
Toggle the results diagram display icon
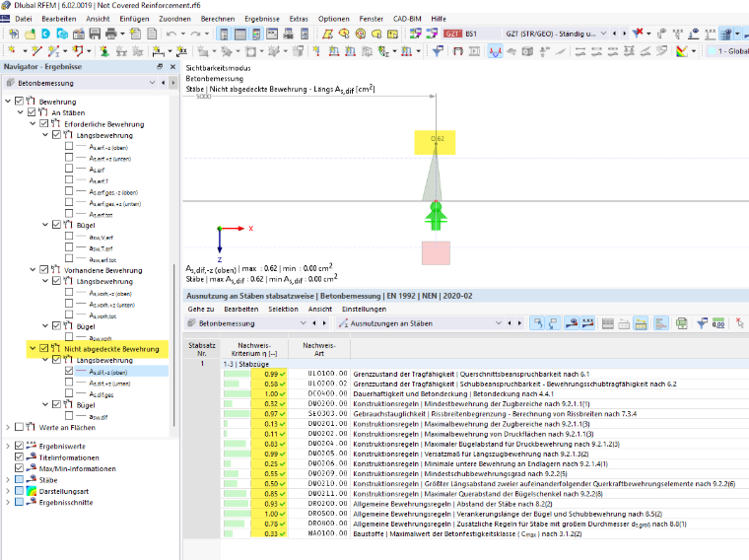tap(496, 50)
